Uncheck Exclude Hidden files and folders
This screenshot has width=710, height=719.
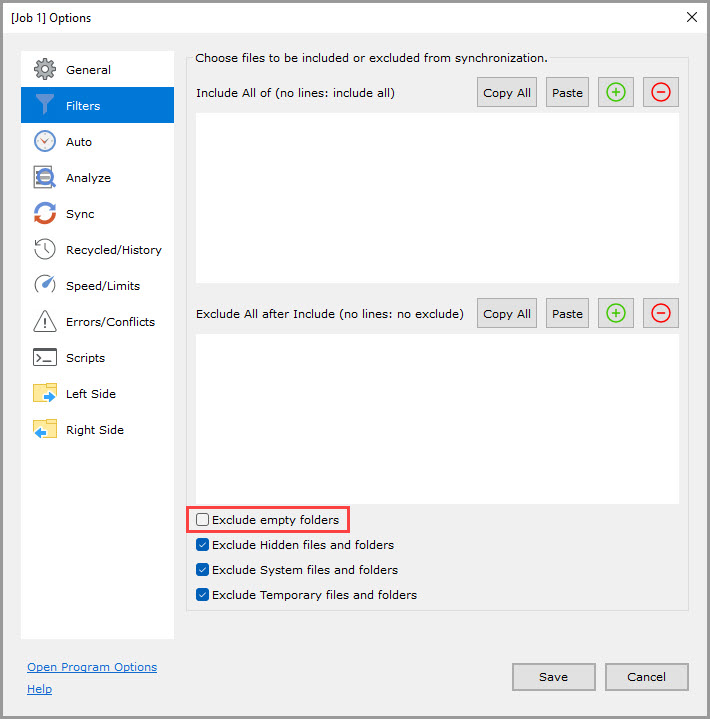pyautogui.click(x=203, y=545)
